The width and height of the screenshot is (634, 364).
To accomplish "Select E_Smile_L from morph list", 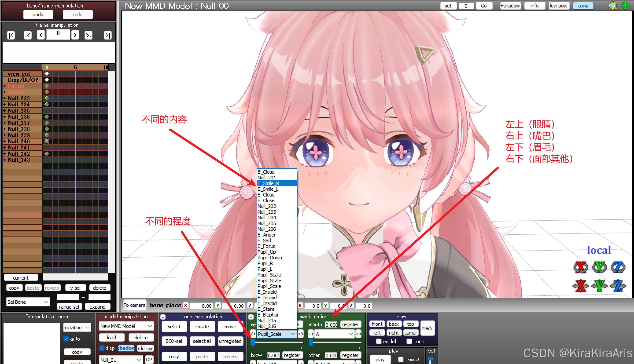I will pos(268,189).
